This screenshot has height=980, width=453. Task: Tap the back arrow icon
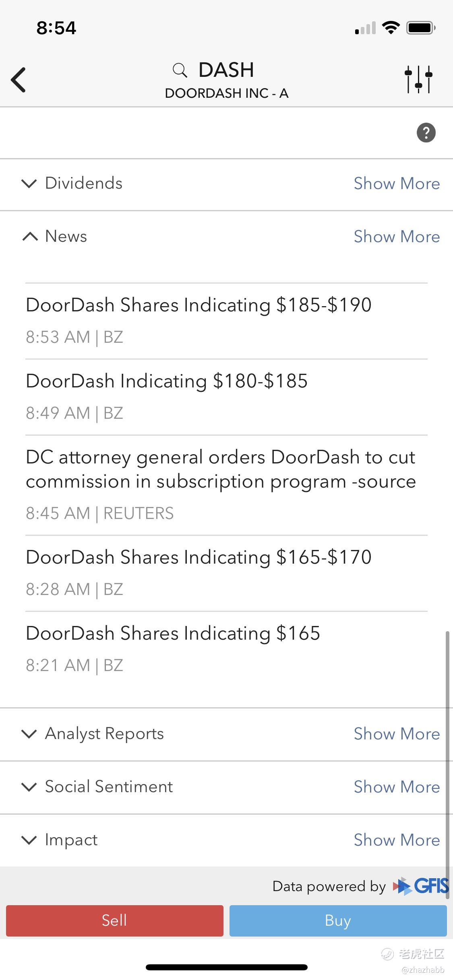(19, 80)
